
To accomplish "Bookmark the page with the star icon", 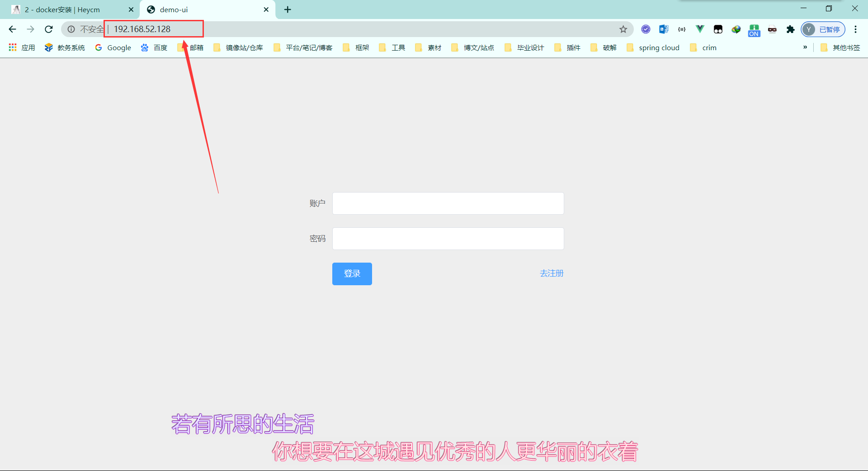I will (623, 29).
